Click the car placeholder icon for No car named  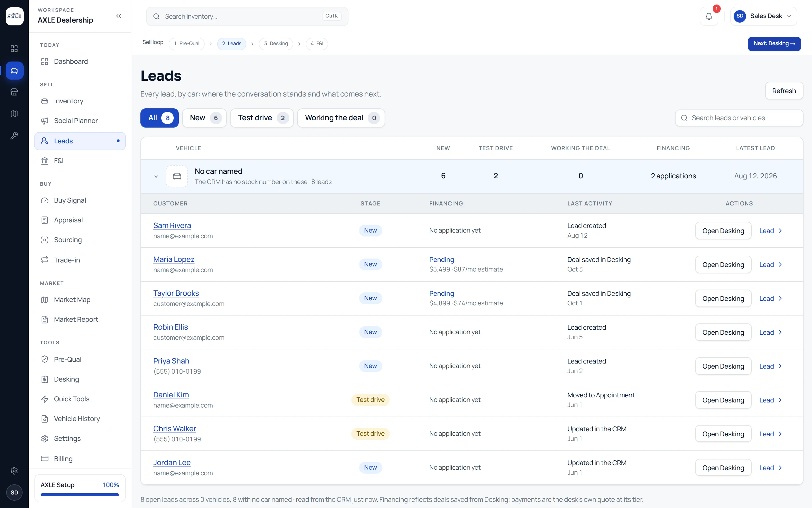click(177, 176)
